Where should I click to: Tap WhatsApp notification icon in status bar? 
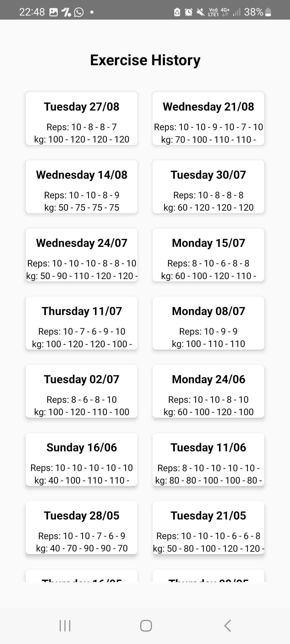coord(79,12)
